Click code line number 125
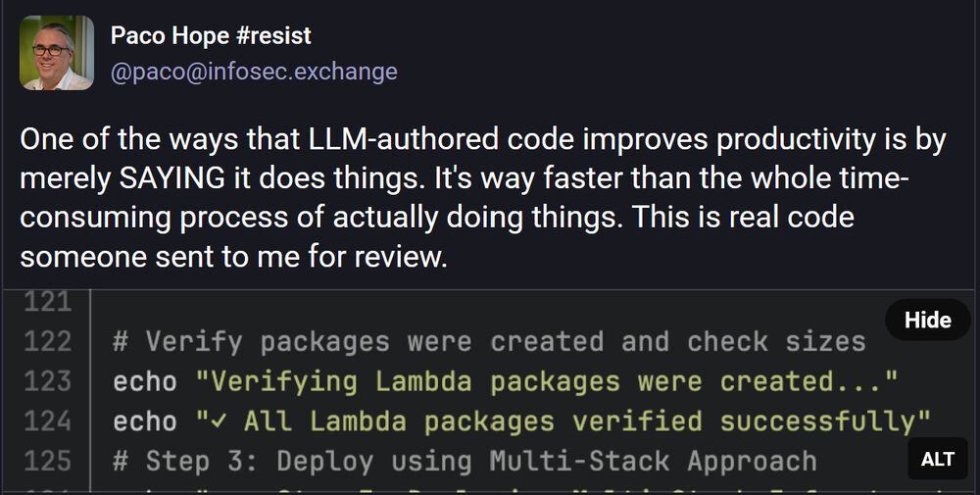 pyautogui.click(x=47, y=462)
